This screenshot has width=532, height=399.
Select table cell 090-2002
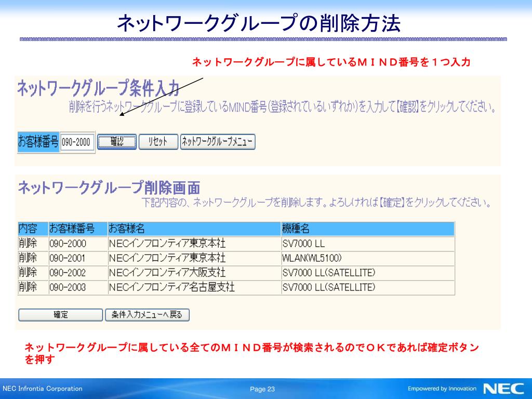[x=78, y=273]
